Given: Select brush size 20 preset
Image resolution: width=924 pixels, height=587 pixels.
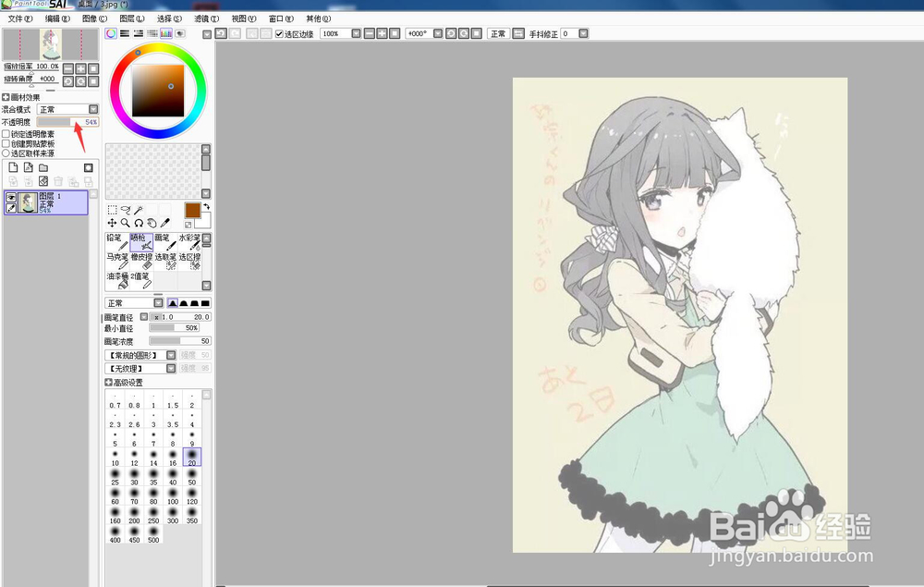Looking at the screenshot, I should [192, 458].
